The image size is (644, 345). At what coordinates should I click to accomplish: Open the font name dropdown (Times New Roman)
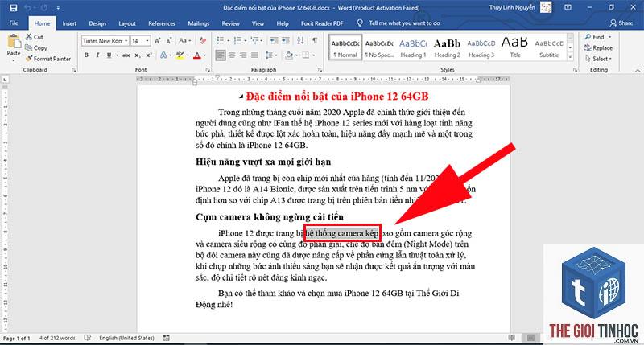(126, 41)
